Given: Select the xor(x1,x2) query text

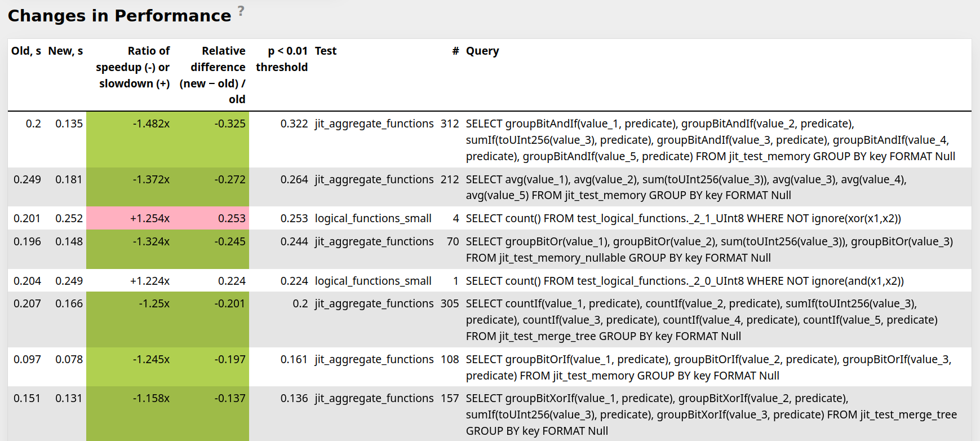Looking at the screenshot, I should click(x=683, y=218).
